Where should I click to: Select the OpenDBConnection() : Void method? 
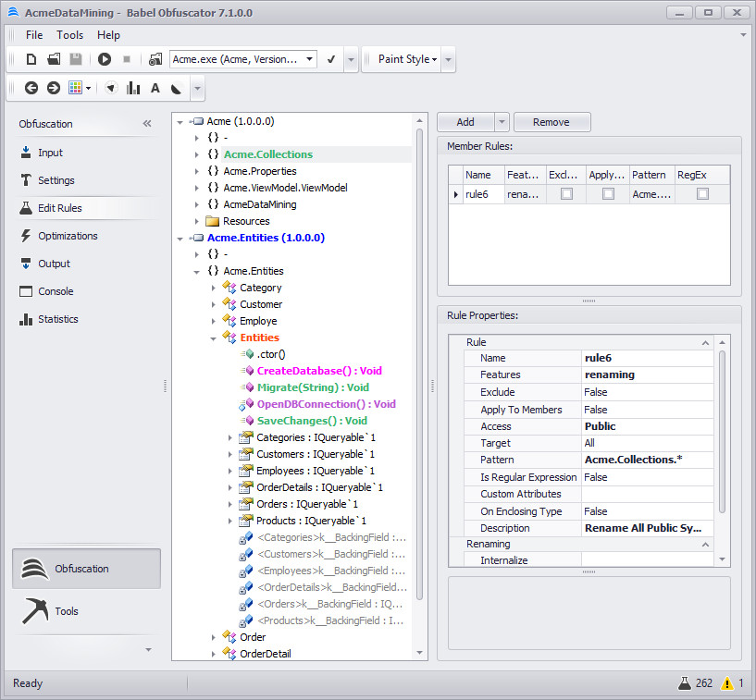[x=327, y=404]
